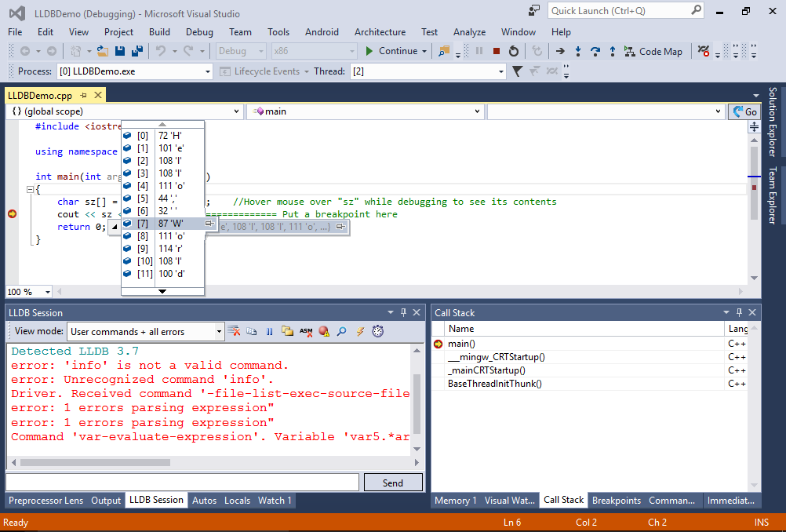Click the Continue button
This screenshot has width=786, height=532.
pos(392,51)
